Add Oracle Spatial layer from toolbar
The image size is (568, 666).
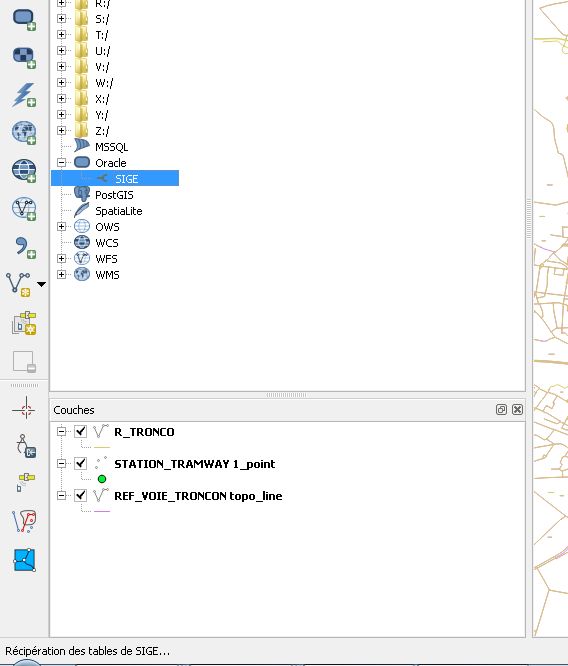[x=24, y=20]
